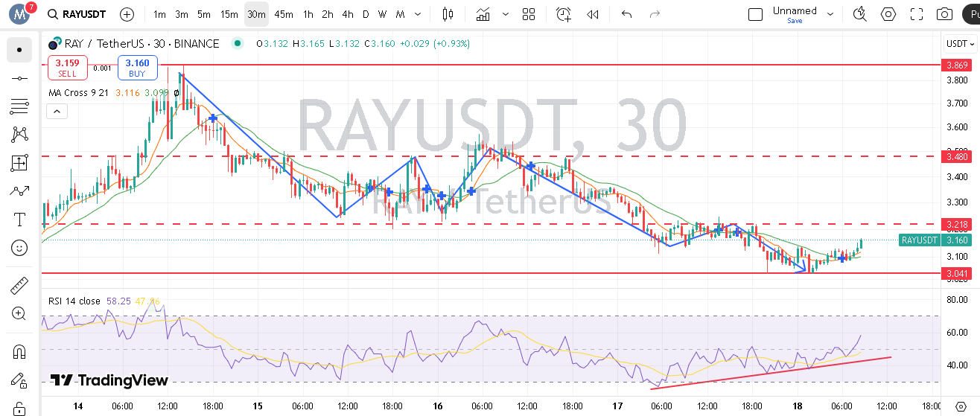Click the RSI 14 close indicator legend
980x416 pixels.
click(x=74, y=301)
